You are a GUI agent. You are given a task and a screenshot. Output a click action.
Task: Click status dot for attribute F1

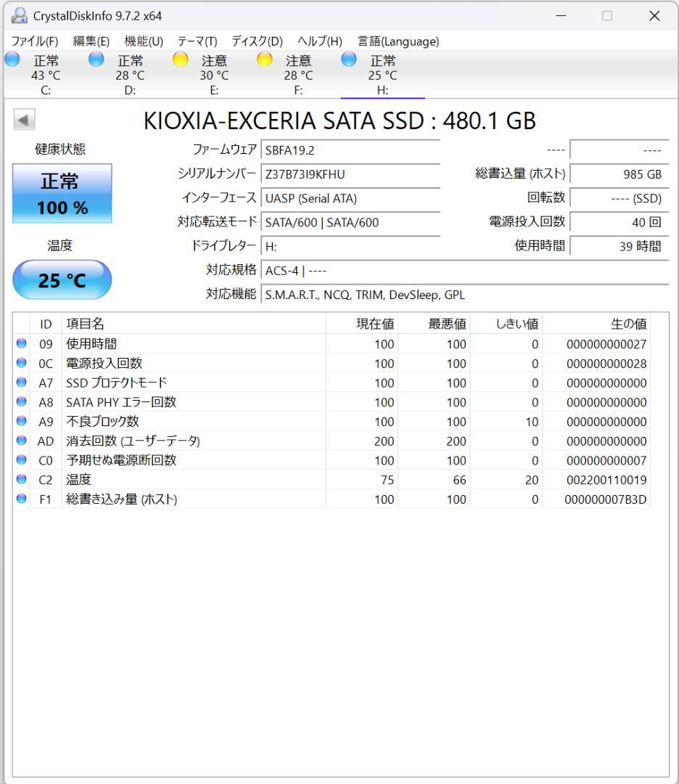click(x=21, y=499)
